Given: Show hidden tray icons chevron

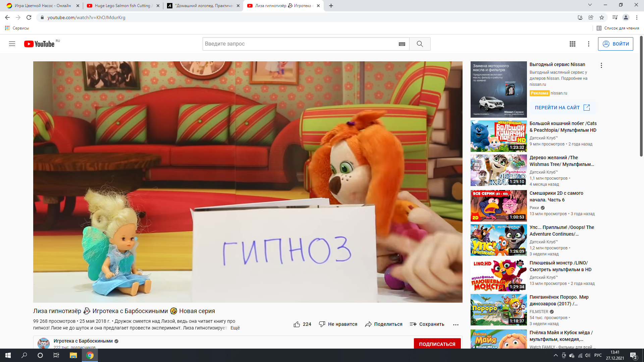Looking at the screenshot, I should [x=556, y=355].
